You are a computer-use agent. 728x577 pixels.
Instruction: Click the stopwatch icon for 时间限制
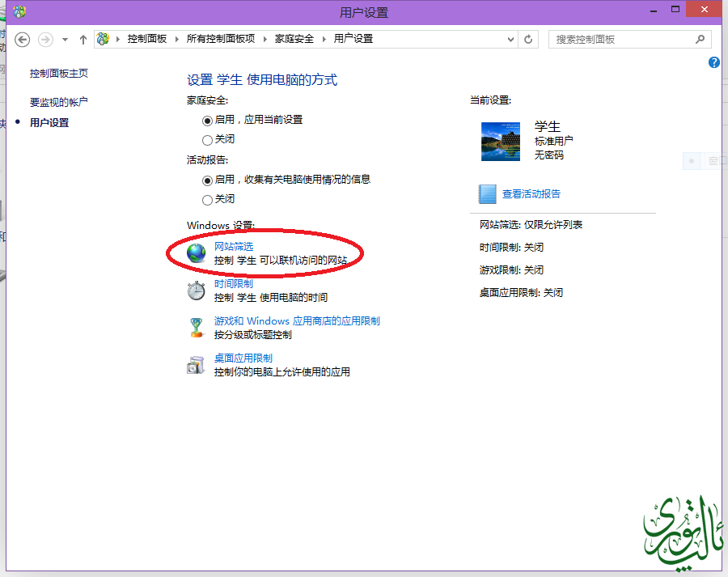(x=197, y=291)
